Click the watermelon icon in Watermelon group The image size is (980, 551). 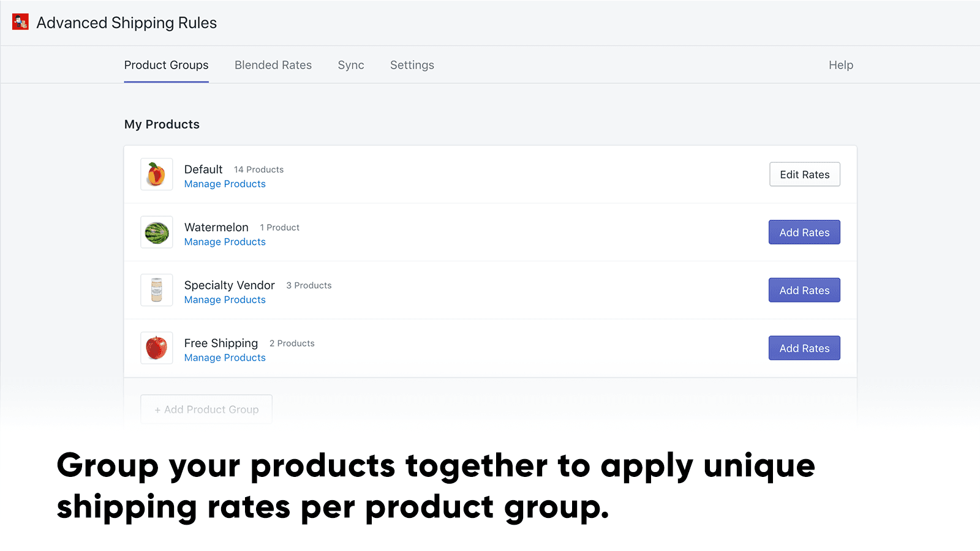(x=156, y=232)
